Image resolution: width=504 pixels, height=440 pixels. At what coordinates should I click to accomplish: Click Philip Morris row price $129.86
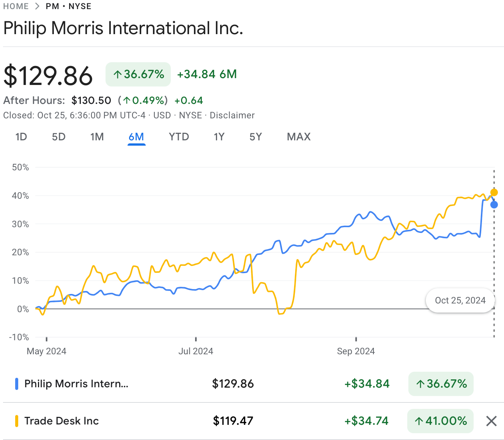point(233,384)
